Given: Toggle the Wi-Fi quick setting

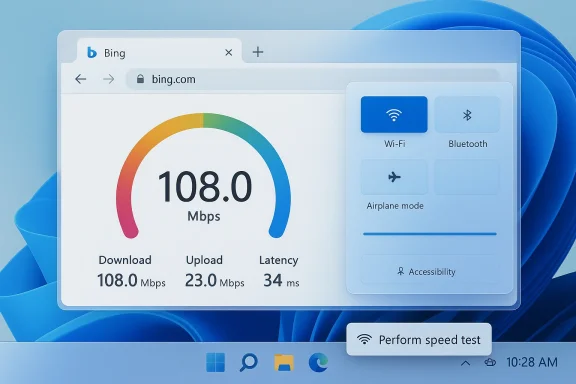Looking at the screenshot, I should 394,115.
